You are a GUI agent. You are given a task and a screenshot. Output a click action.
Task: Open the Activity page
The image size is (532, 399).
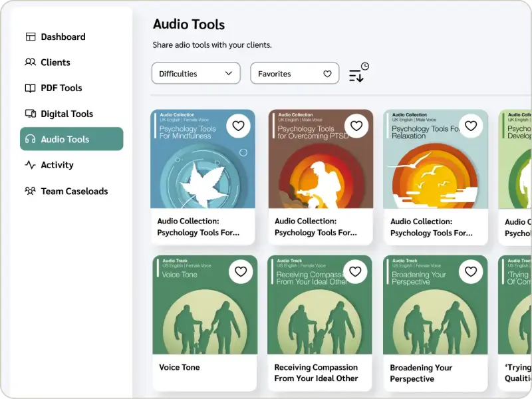[x=49, y=165]
